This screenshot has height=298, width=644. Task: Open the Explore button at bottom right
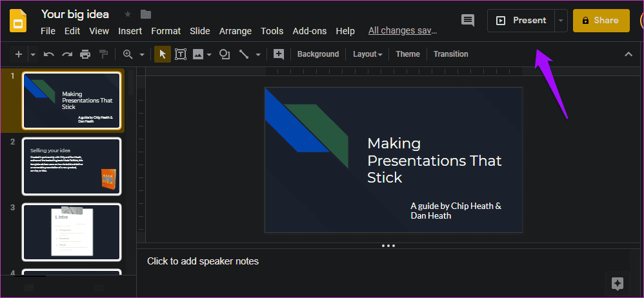[x=618, y=284]
